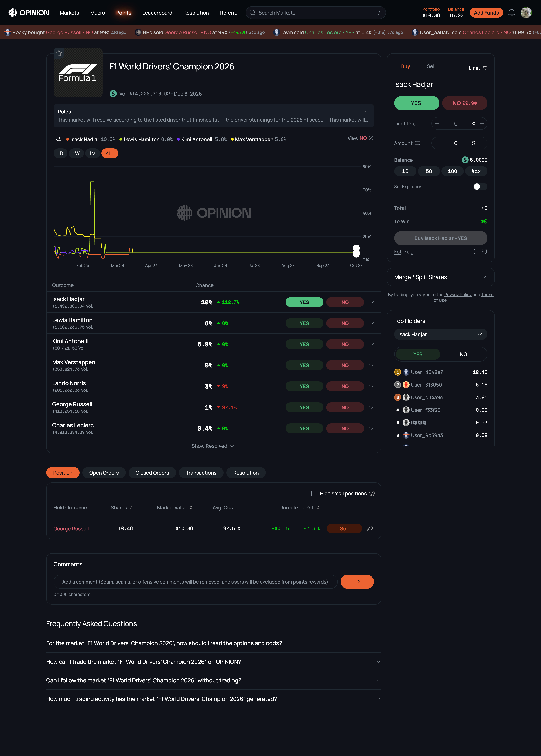Sell the George Russell position
Viewport: 541px width, 756px height.
(x=344, y=528)
